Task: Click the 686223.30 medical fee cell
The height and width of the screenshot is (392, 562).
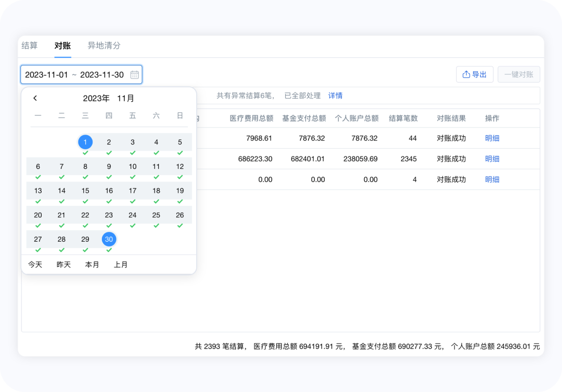Action: (x=255, y=159)
